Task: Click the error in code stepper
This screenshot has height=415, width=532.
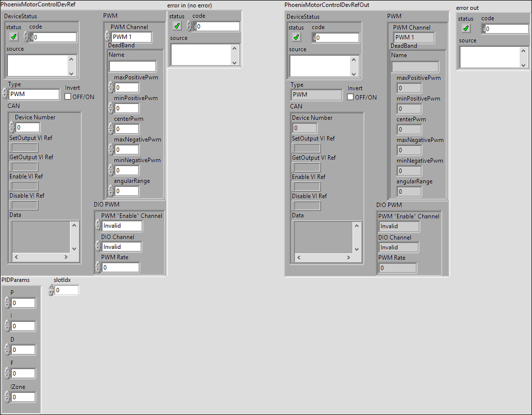Action: coord(189,27)
